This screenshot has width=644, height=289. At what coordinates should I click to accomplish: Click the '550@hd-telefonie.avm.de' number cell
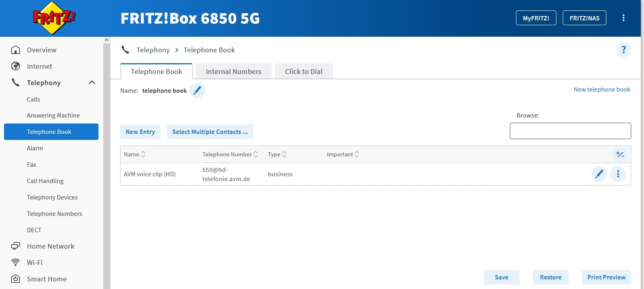[226, 174]
